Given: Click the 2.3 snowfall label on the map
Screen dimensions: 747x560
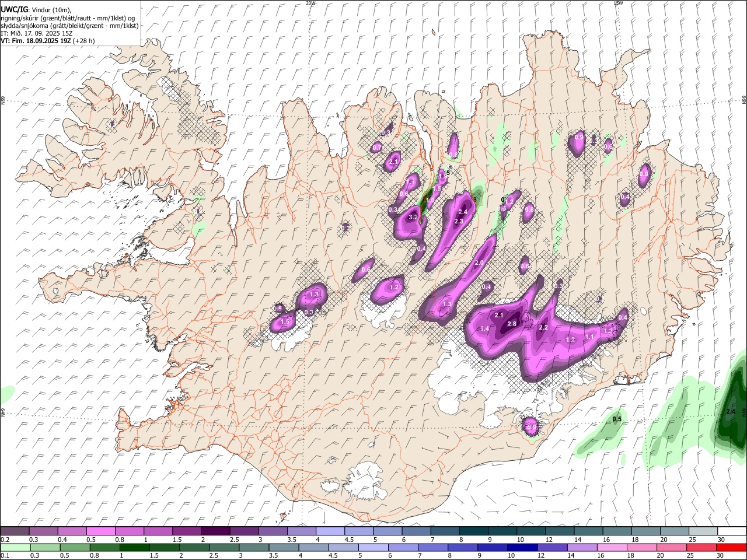Looking at the screenshot, I should (459, 221).
